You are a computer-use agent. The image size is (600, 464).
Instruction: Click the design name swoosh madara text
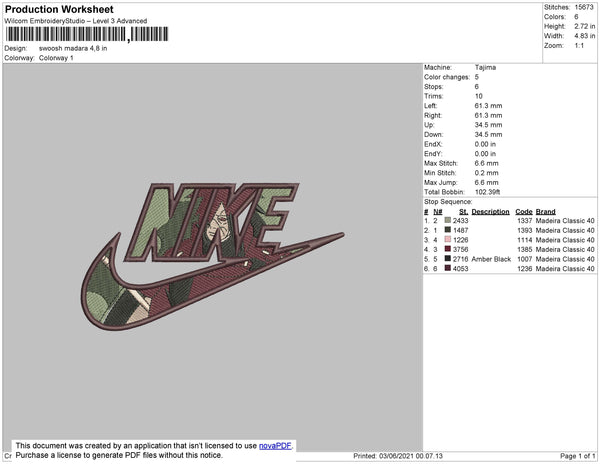[x=73, y=48]
